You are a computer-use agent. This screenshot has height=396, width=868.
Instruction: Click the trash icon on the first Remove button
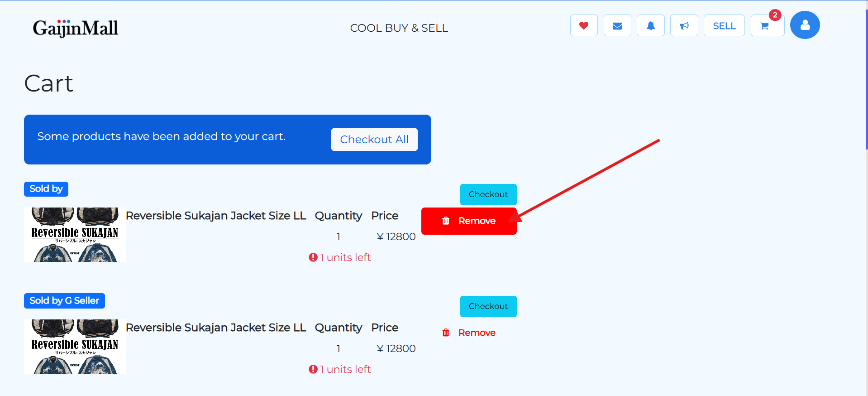point(446,221)
